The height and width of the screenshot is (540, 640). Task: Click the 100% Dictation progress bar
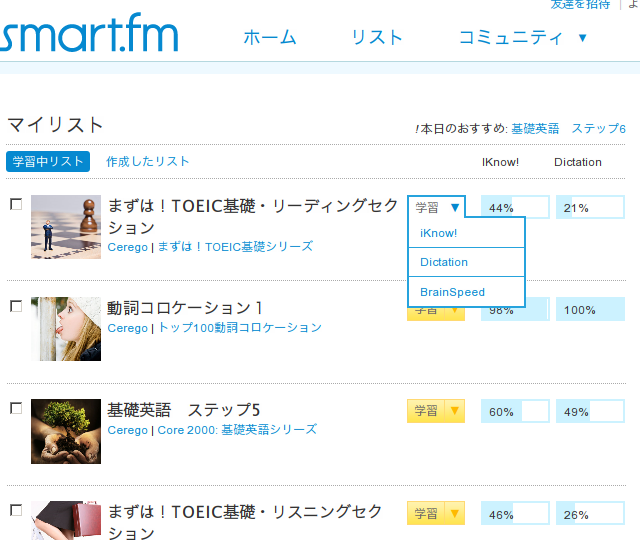(x=590, y=309)
